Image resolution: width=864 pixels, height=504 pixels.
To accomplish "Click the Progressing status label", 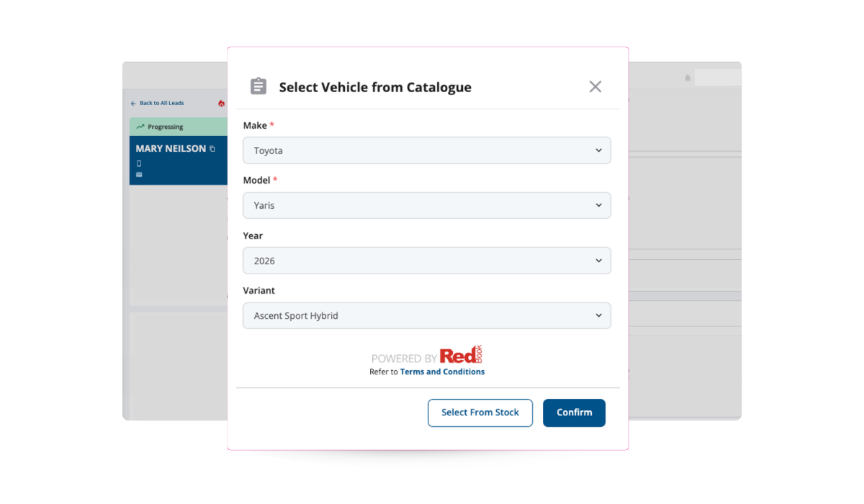I will (166, 127).
